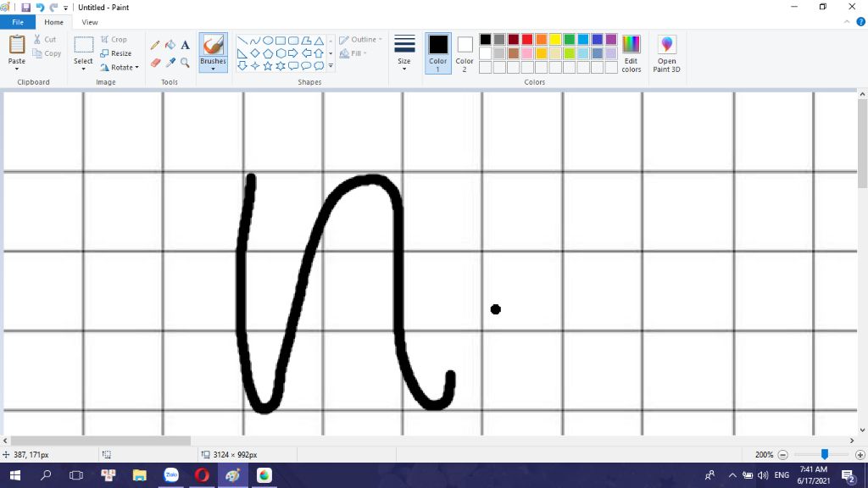This screenshot has height=488, width=868.
Task: Choose the Right triangle shape
Action: 242,53
